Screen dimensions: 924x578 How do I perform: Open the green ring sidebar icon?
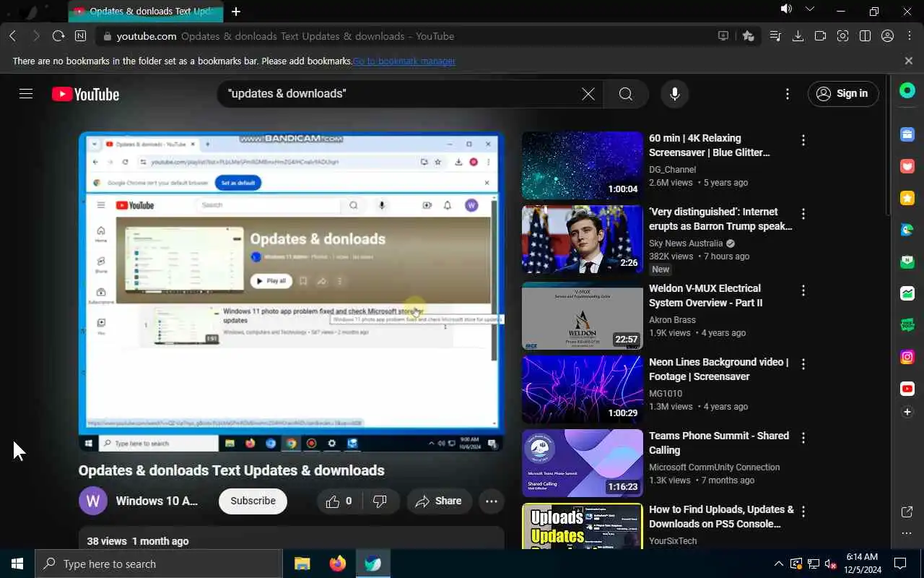[x=907, y=91]
